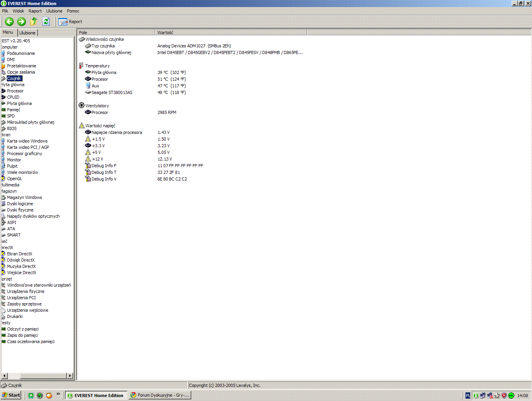532x401 pixels.
Task: Switch to the Menu sidebar tab
Action: 8,33
